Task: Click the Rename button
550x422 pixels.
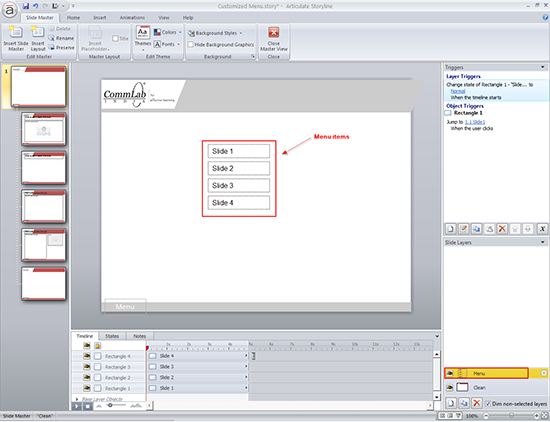Action: click(x=61, y=38)
